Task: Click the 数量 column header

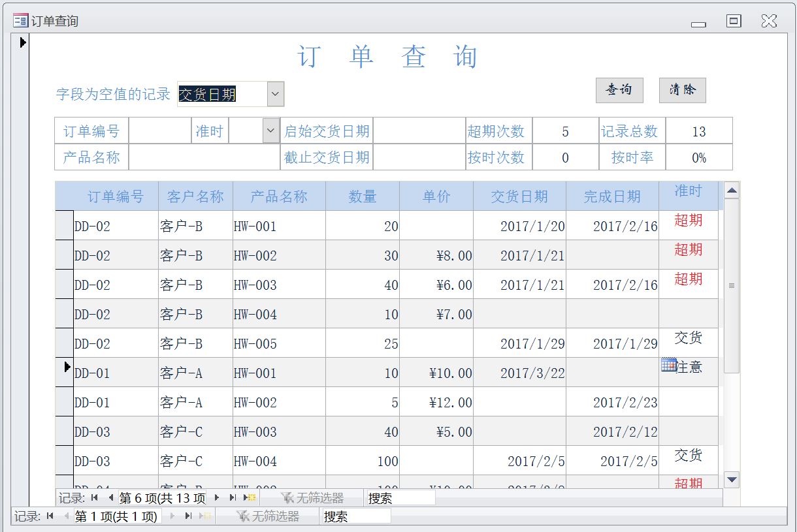Action: pos(362,196)
